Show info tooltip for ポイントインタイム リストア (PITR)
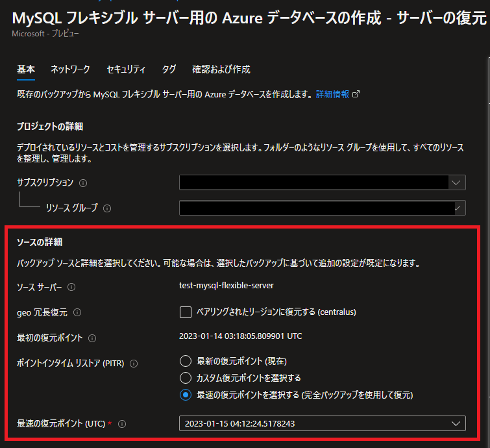This screenshot has height=448, width=490. pos(134,364)
